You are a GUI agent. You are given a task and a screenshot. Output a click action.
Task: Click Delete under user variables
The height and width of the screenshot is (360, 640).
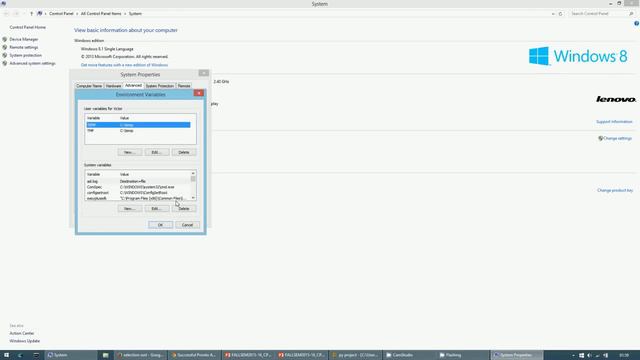click(x=184, y=152)
